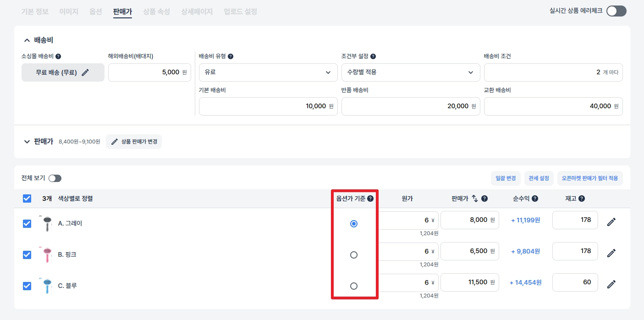Screen dimensions: 644x320
Task: Click the 상품 판매가 변경 button
Action: 134,142
